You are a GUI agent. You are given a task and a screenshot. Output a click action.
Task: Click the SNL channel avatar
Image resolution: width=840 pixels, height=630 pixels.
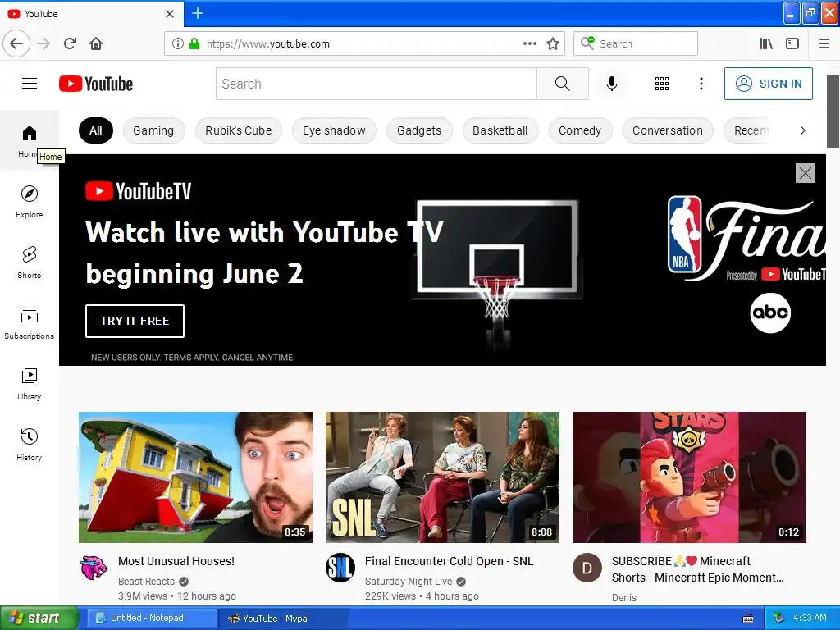[340, 568]
